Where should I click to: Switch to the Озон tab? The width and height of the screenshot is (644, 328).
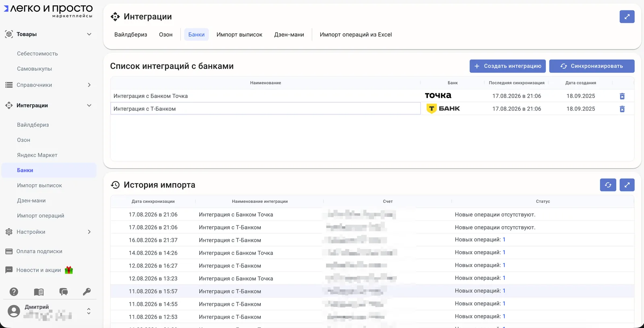coord(166,35)
